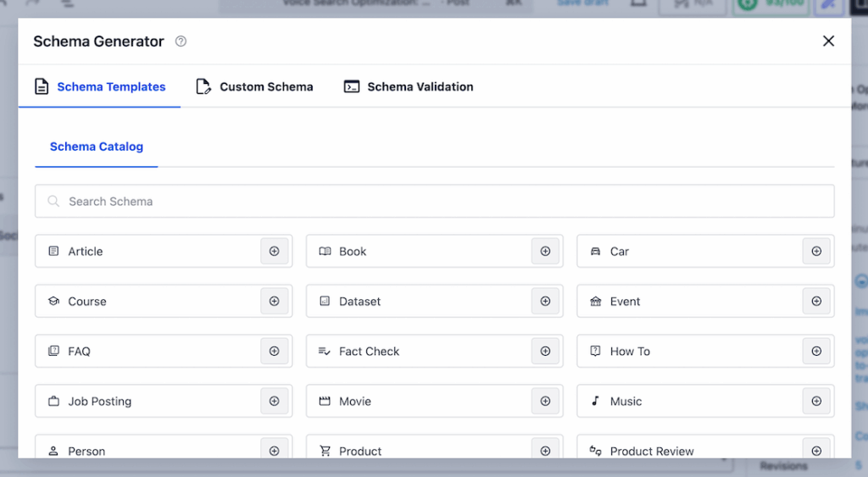This screenshot has width=868, height=477.
Task: Switch to the Custom Schema tab
Action: (x=254, y=86)
